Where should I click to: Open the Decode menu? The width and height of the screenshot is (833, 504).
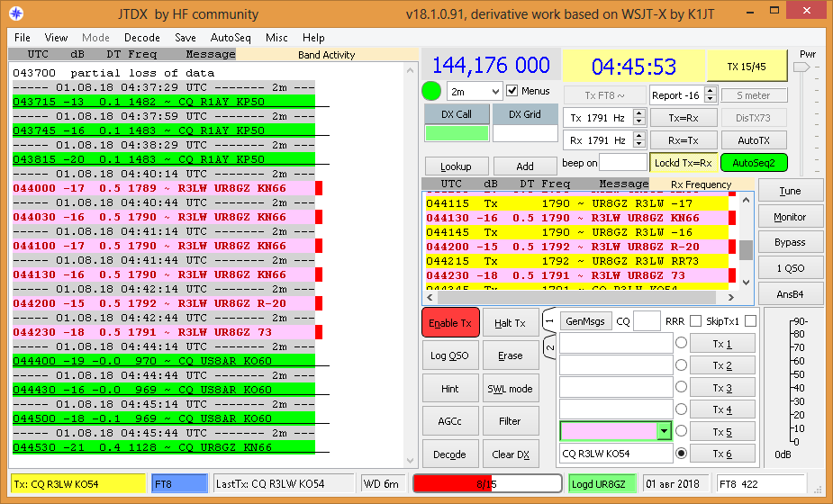pos(141,38)
